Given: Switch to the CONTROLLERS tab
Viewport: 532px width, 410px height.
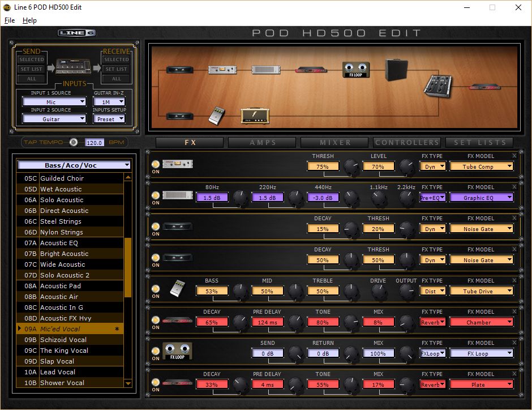Looking at the screenshot, I should [407, 143].
